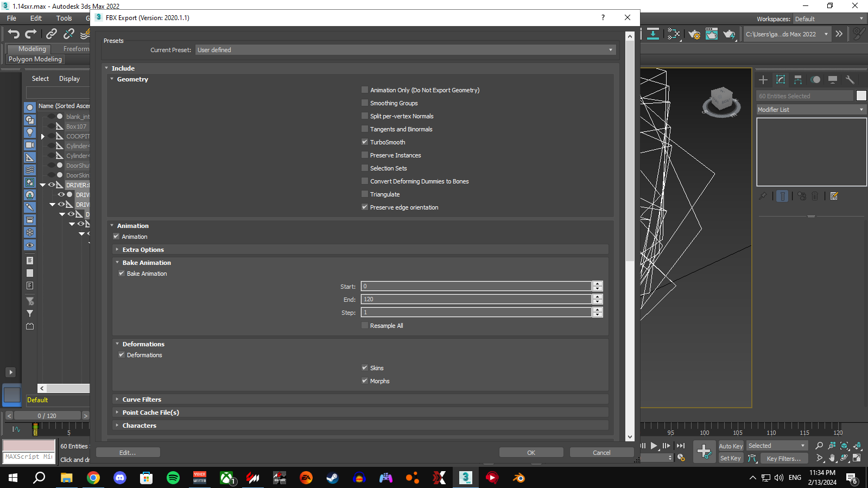Image resolution: width=868 pixels, height=488 pixels.
Task: Open Scene Explorer Display menu
Action: (69, 79)
